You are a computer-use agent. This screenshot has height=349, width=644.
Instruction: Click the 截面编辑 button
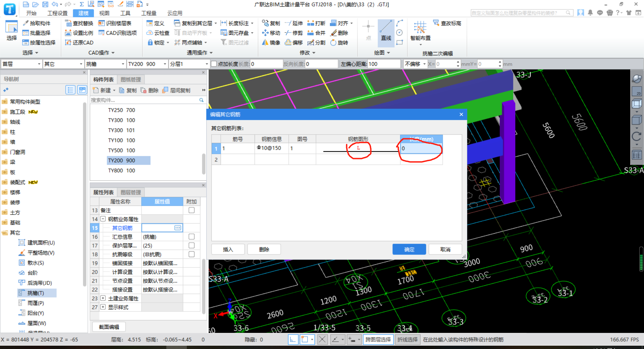(109, 327)
